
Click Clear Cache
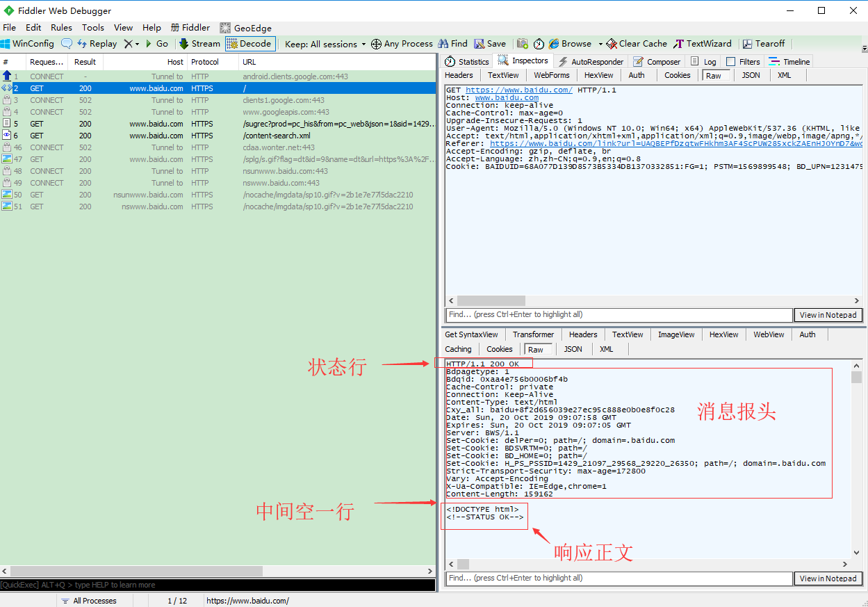pyautogui.click(x=637, y=43)
